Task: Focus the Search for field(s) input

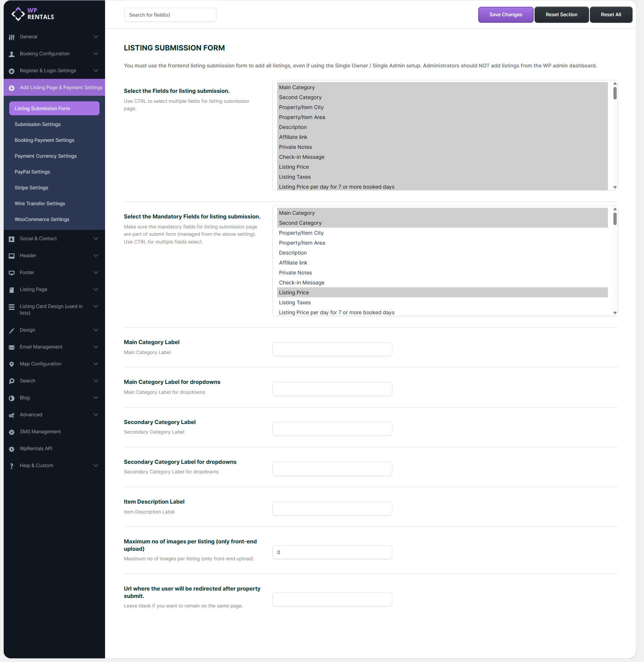Action: click(x=170, y=15)
